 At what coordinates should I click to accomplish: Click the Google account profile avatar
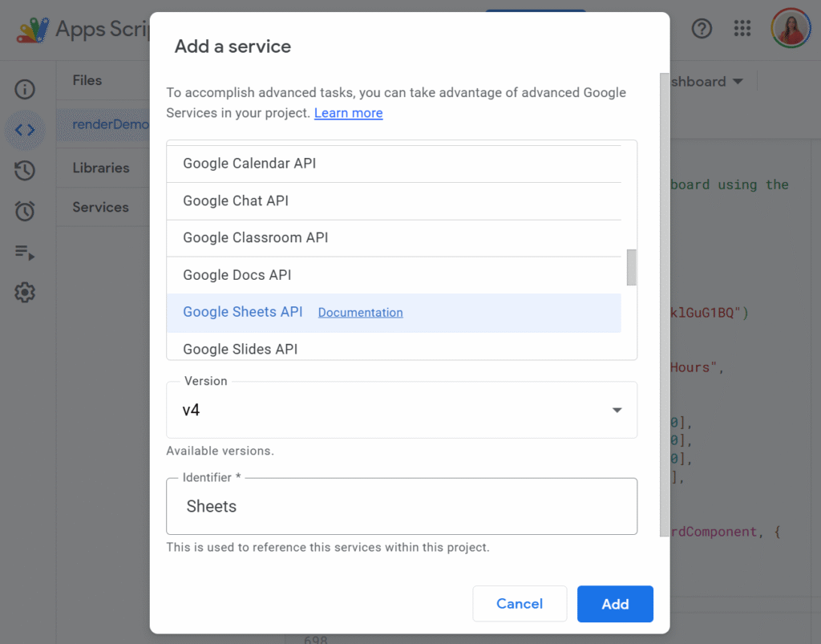(x=790, y=29)
